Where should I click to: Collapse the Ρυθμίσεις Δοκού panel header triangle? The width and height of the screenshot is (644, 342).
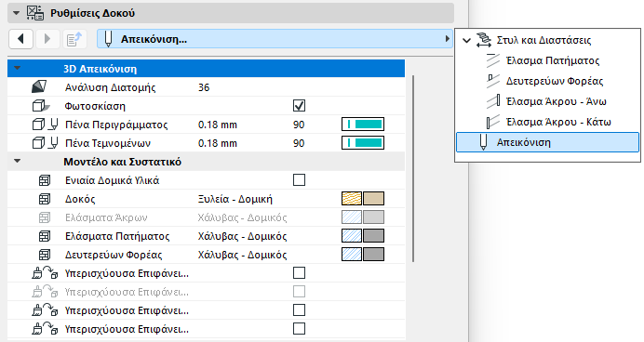click(16, 13)
